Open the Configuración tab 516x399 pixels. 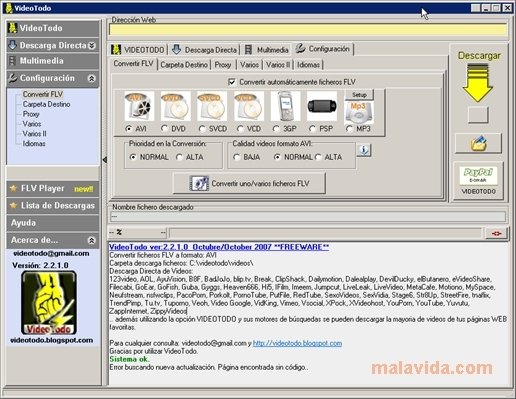coord(323,49)
